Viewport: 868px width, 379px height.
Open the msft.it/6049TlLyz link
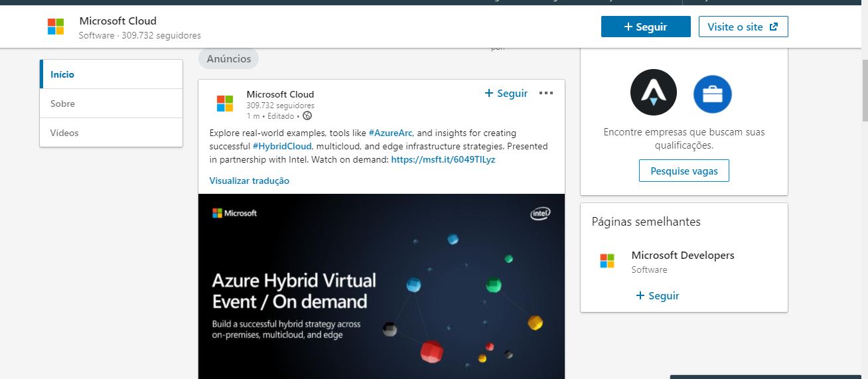[x=443, y=159]
